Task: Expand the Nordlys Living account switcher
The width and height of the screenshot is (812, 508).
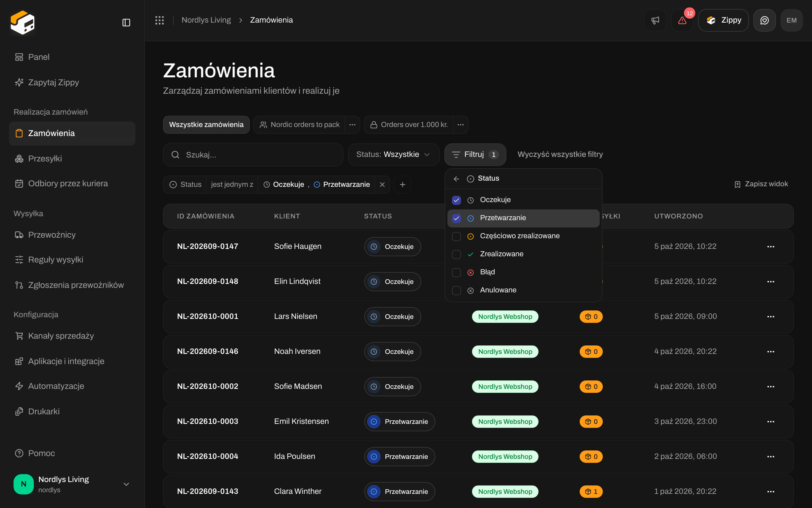Action: tap(72, 484)
